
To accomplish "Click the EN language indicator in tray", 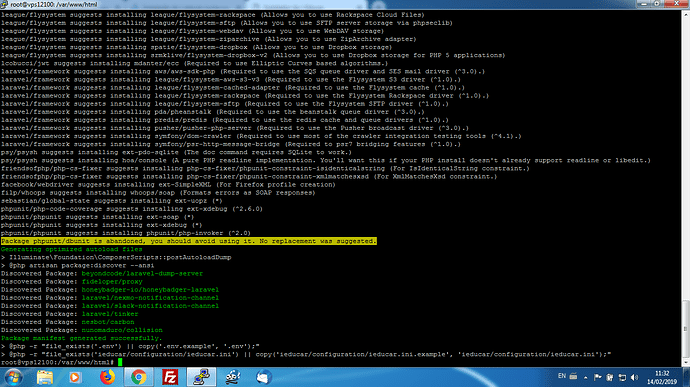I will point(562,376).
